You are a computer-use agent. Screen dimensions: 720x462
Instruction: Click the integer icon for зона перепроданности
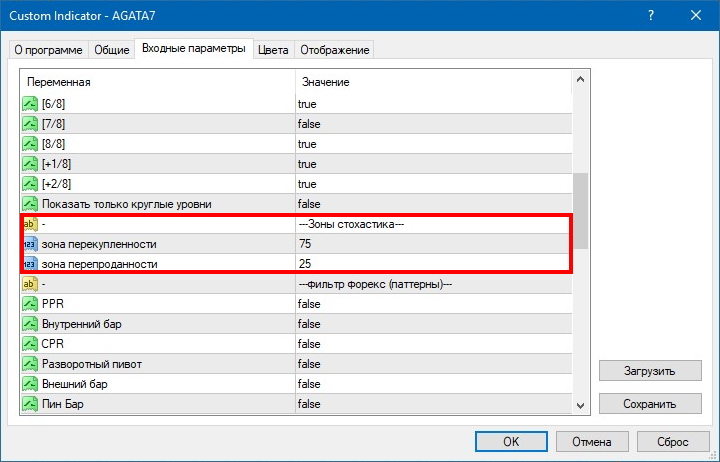[x=30, y=264]
